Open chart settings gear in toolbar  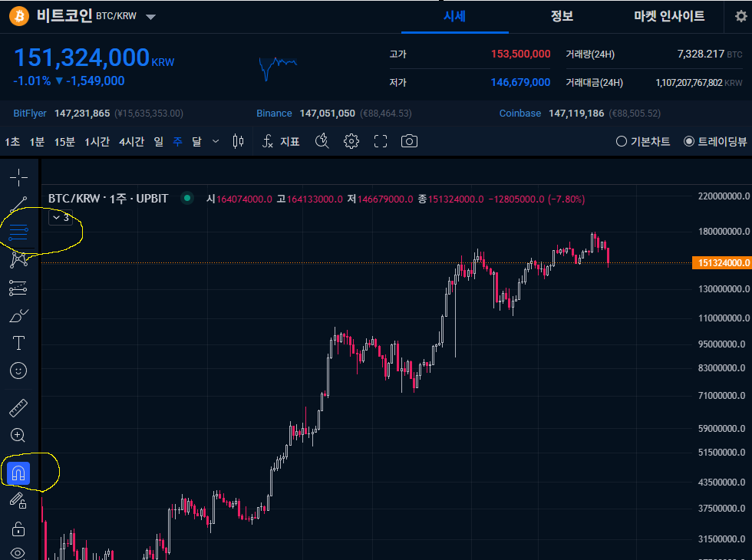[351, 141]
